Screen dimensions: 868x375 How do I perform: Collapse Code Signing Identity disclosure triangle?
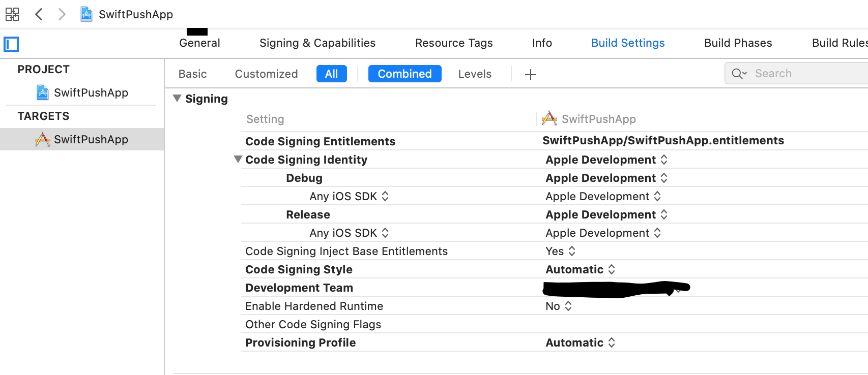click(238, 159)
